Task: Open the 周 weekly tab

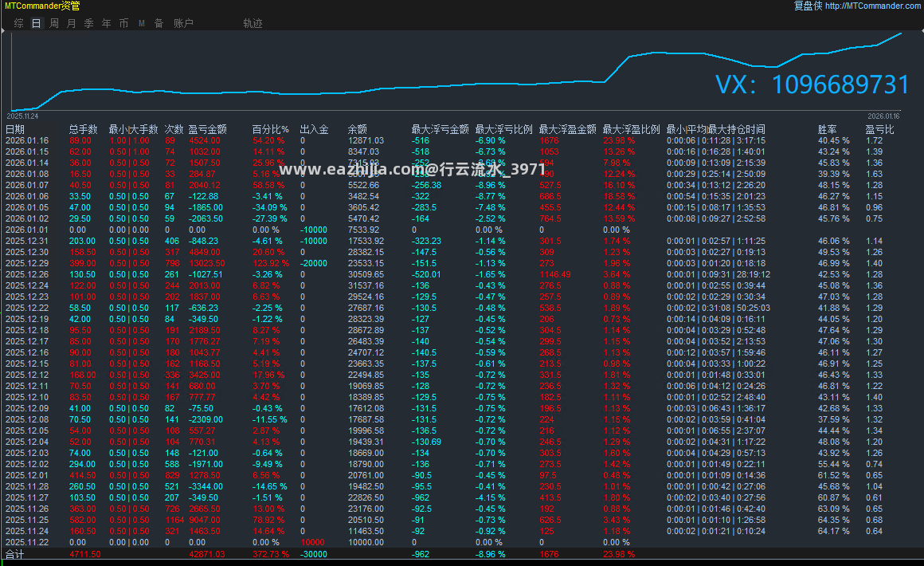Action: [x=54, y=23]
